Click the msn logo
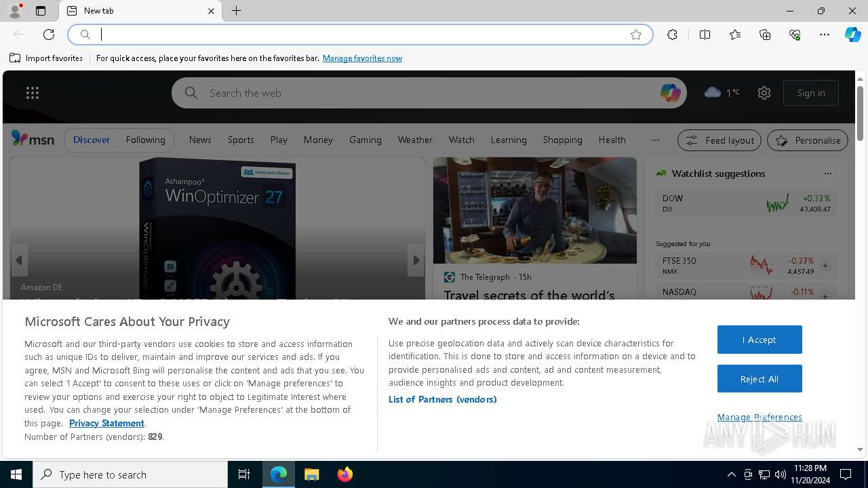Viewport: 868px width, 488px height. coord(33,139)
